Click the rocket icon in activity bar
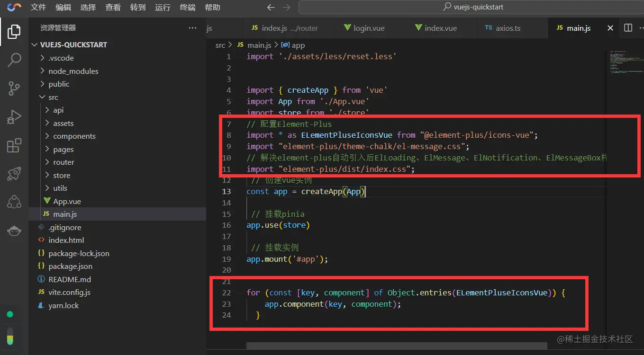 [14, 174]
